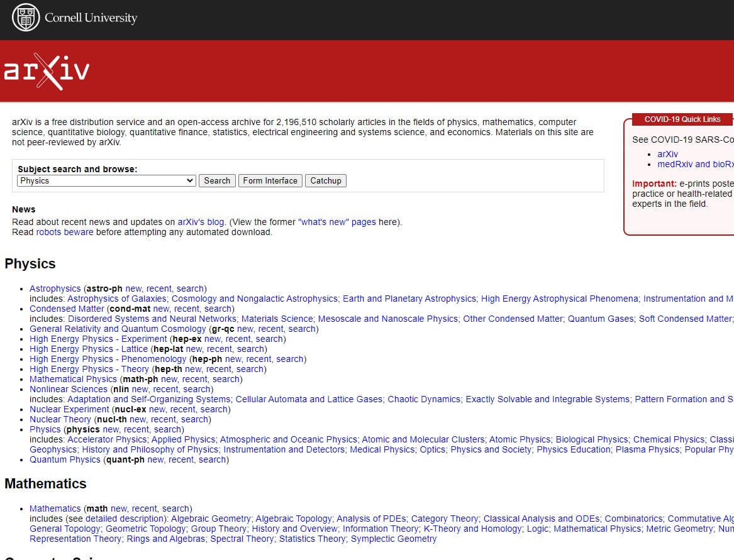Open the Physics subject dropdown
This screenshot has width=734, height=560.
(106, 180)
